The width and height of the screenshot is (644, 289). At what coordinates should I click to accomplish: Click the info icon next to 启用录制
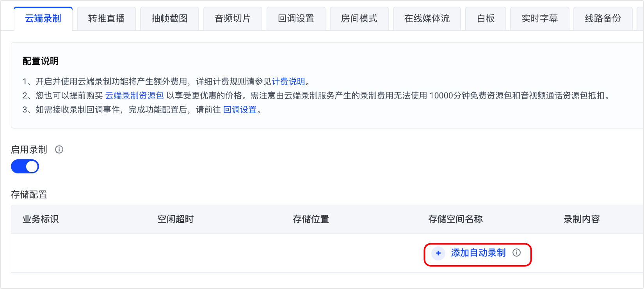pyautogui.click(x=59, y=150)
